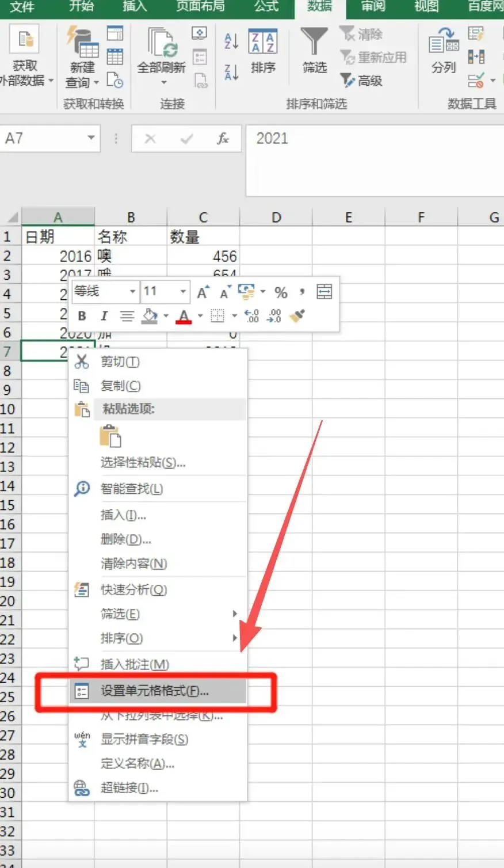Switch to the Insert (插入) tab
Viewport: 504px width, 868px height.
point(135,7)
